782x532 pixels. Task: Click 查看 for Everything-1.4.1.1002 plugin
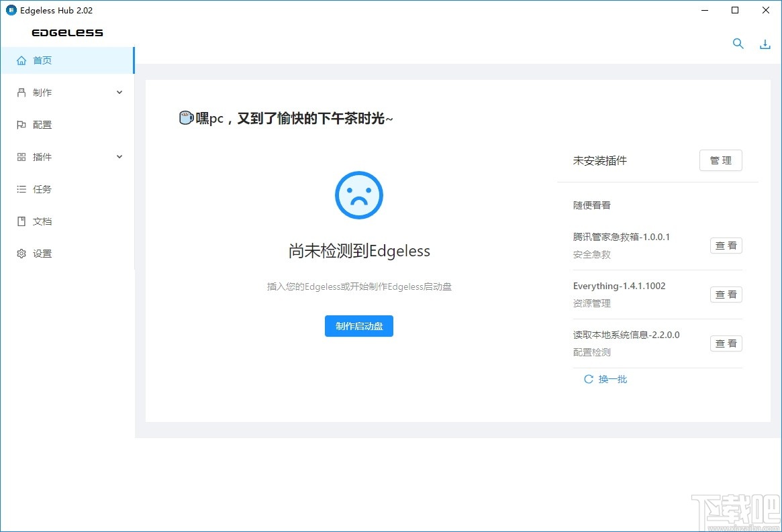(x=726, y=295)
